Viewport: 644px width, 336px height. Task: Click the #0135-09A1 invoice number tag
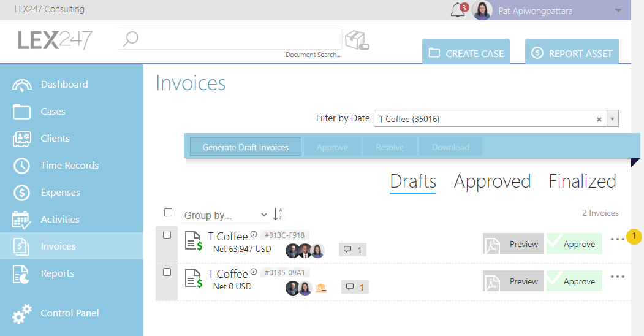pos(285,272)
